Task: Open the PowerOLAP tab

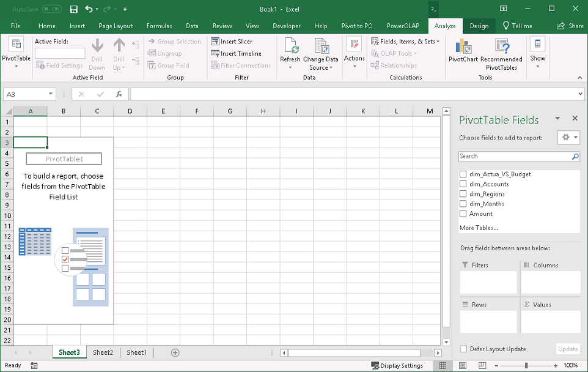Action: (x=403, y=26)
